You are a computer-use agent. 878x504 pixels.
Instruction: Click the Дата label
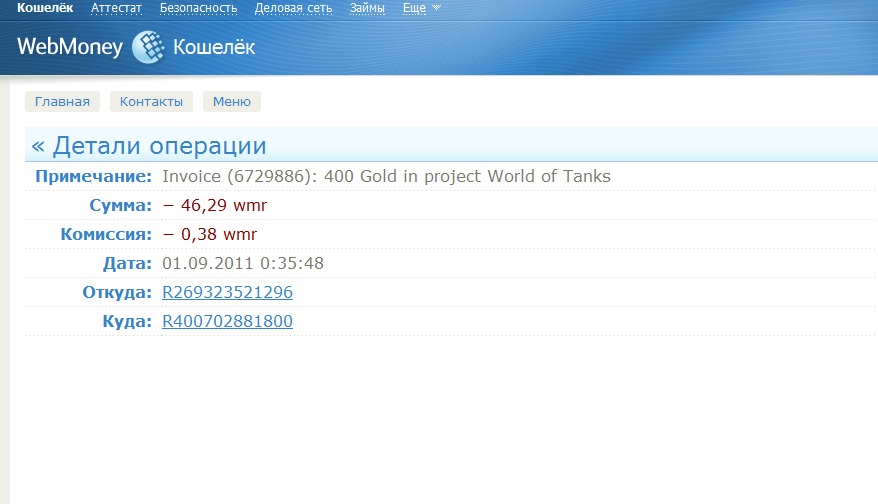pyautogui.click(x=127, y=264)
